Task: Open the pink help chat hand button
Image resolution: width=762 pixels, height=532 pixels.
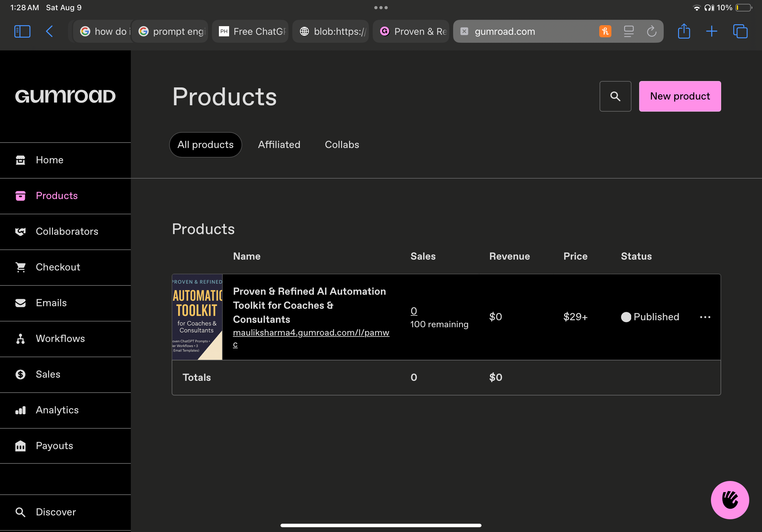Action: 730,500
